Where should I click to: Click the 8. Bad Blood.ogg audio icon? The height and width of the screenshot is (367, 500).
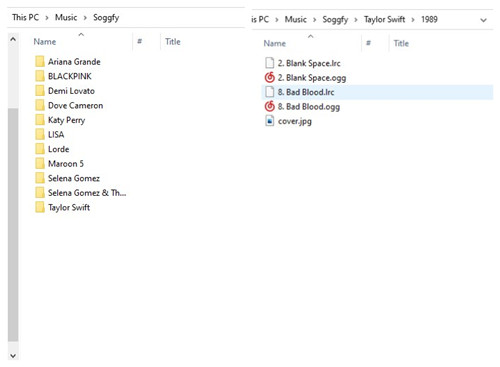(x=269, y=107)
